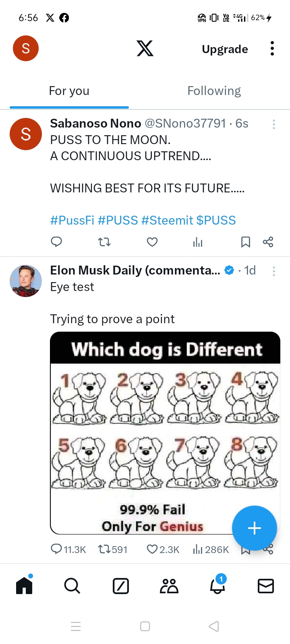
Task: Repost the Sabanoso Nono post
Action: pos(104,242)
